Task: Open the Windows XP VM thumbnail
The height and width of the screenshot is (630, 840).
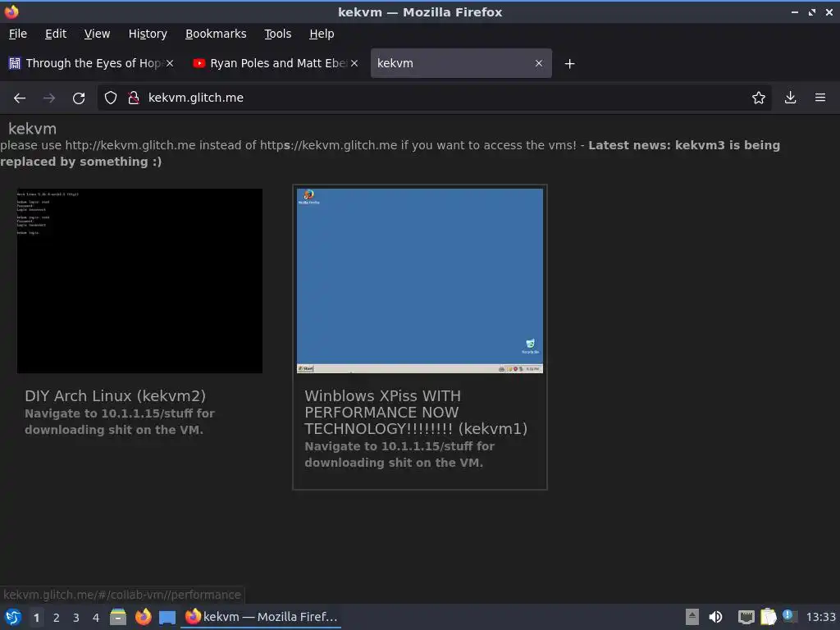Action: point(420,281)
